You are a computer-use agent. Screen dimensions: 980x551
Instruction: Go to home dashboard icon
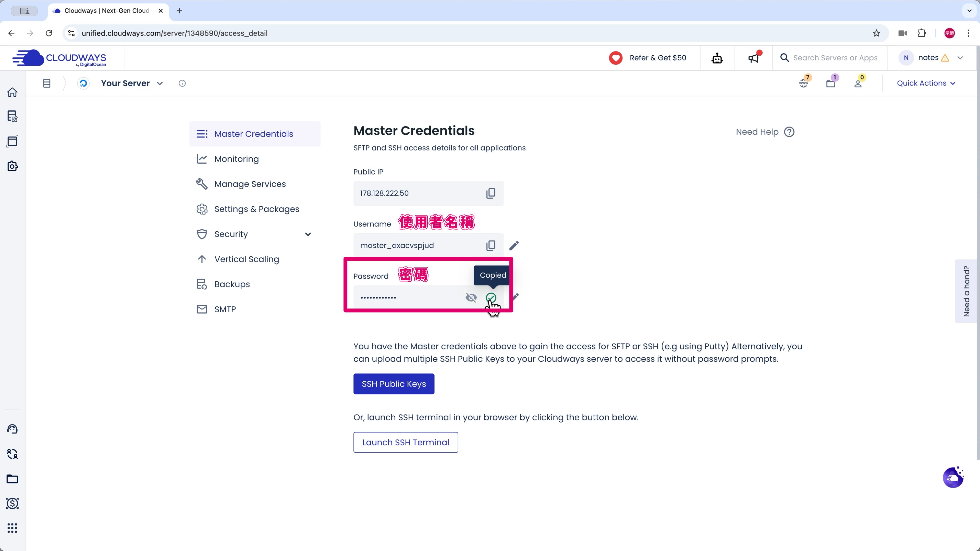click(x=12, y=92)
